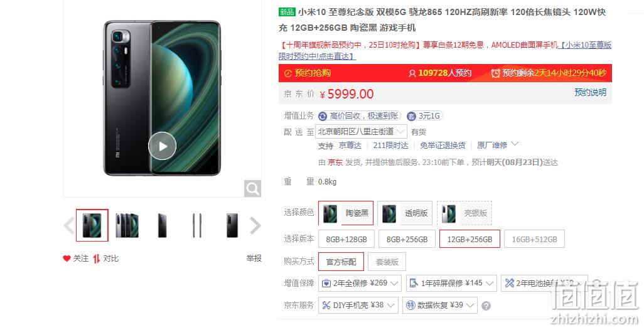Screen dimensions: 644x330
Task: Open the magnifier zoom icon on image
Action: pos(252,189)
